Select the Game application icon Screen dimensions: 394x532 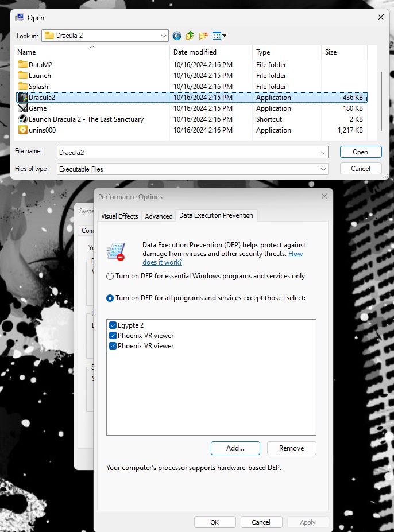(x=23, y=108)
